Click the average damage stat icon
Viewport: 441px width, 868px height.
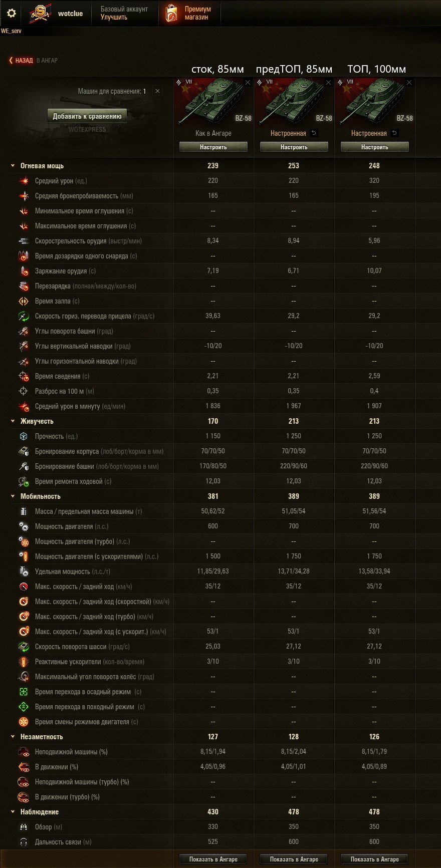(24, 181)
